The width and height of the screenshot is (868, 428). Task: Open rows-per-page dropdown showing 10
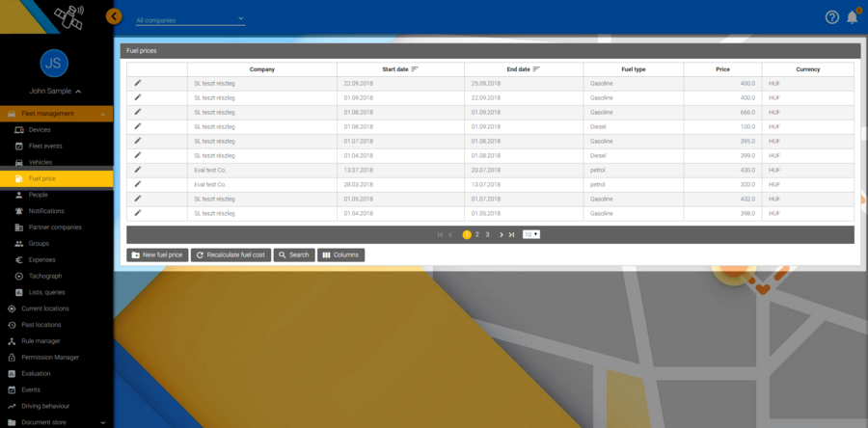point(530,234)
